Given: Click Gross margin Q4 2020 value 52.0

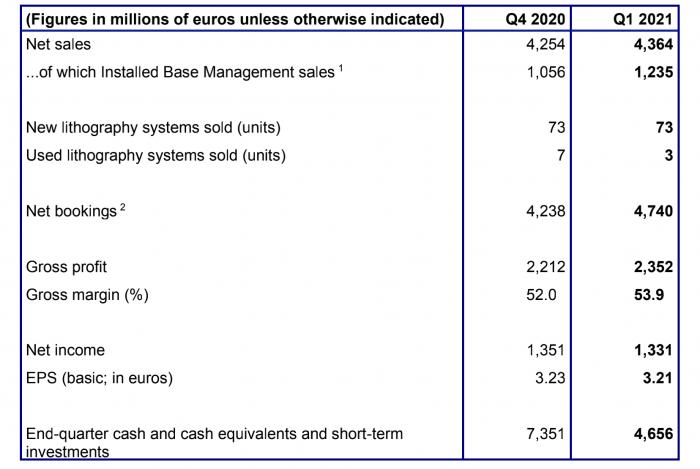Looking at the screenshot, I should pyautogui.click(x=541, y=295).
